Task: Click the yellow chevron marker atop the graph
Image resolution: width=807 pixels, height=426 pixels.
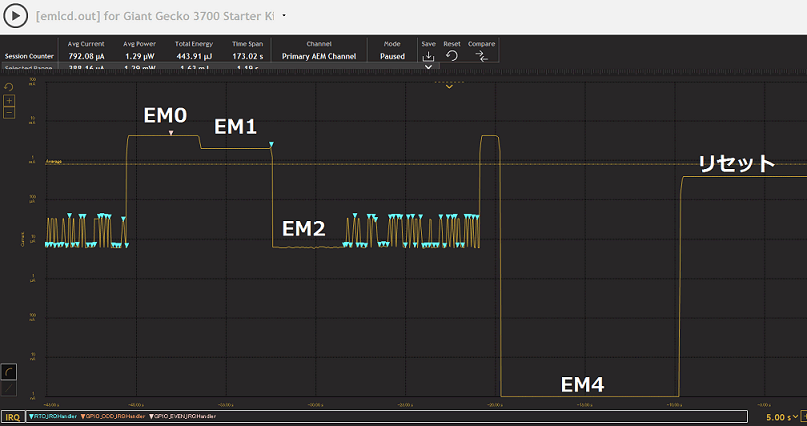Action: tap(449, 86)
